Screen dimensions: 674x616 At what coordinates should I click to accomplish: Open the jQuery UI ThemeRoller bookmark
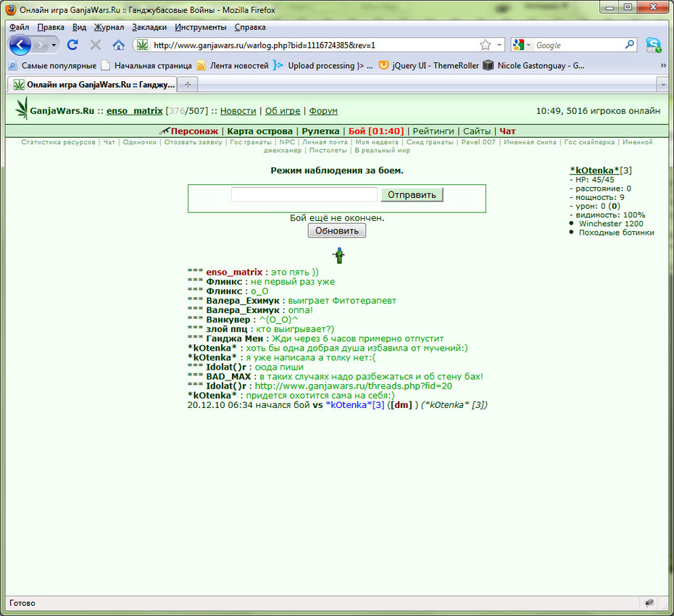[x=428, y=65]
